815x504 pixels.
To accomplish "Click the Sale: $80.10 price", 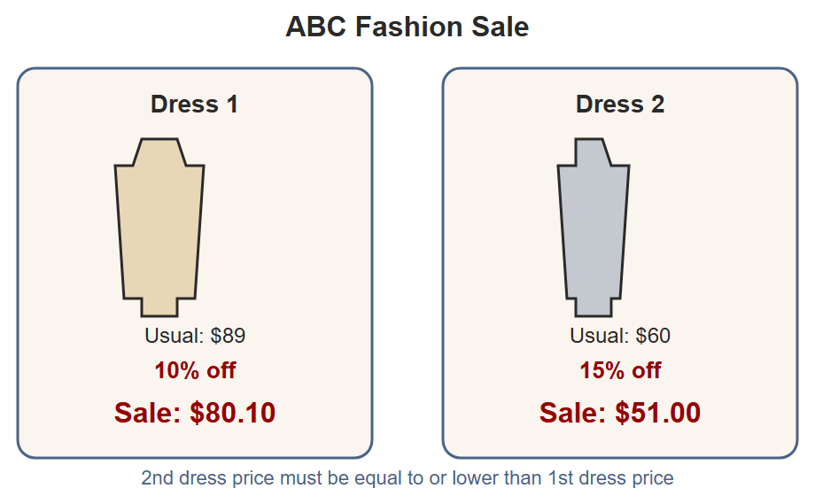I will [x=195, y=413].
